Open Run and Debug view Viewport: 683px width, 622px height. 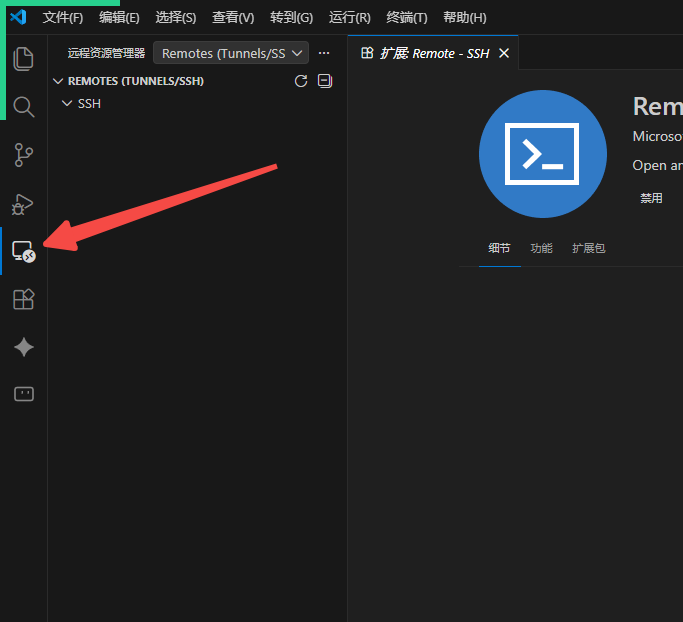pyautogui.click(x=23, y=203)
